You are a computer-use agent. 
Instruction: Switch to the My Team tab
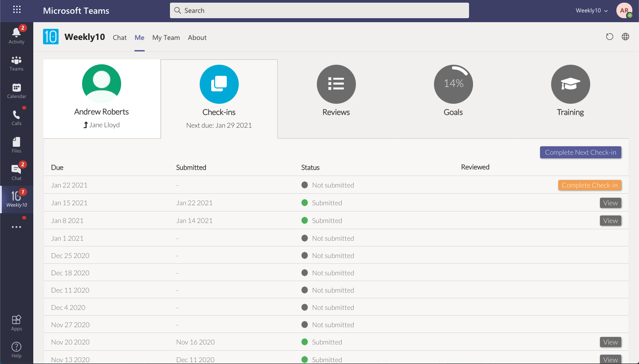coord(166,38)
